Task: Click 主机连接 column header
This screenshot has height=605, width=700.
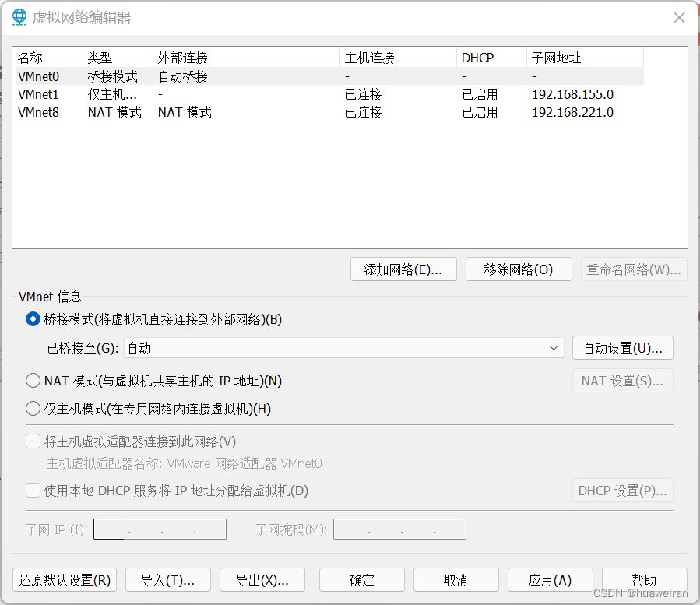Action: click(x=398, y=58)
